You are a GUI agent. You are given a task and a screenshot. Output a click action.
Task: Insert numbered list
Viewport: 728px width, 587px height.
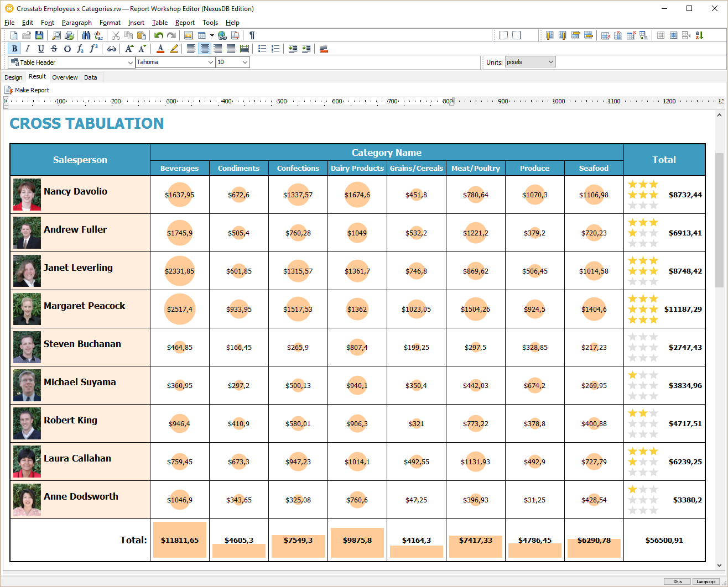[275, 49]
